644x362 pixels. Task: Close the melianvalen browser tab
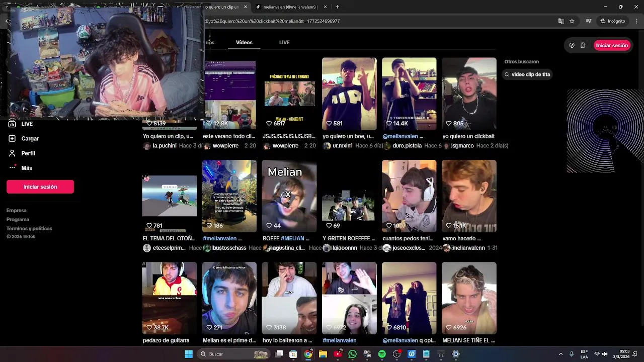(x=325, y=7)
